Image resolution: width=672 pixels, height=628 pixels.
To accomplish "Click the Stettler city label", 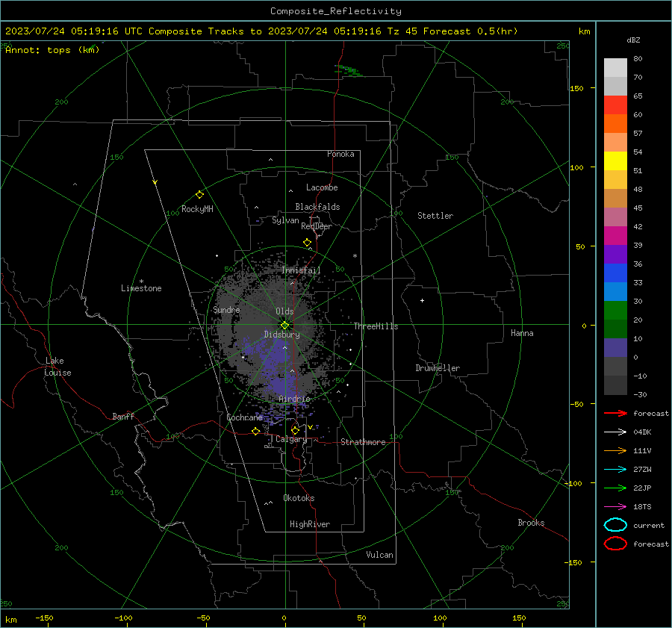I will (435, 216).
